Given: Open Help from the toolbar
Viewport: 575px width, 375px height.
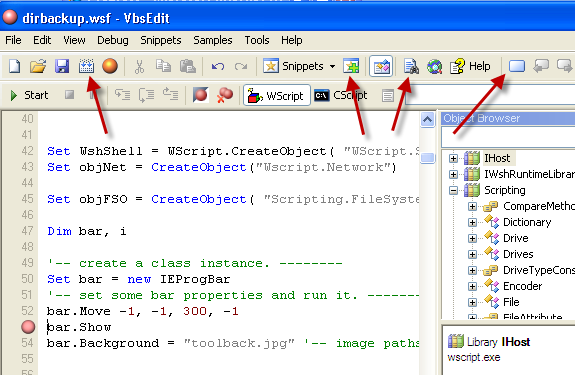Looking at the screenshot, I should point(470,66).
